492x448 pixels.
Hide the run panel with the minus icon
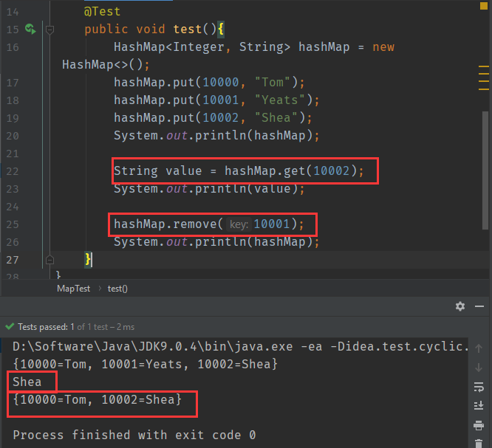(479, 306)
